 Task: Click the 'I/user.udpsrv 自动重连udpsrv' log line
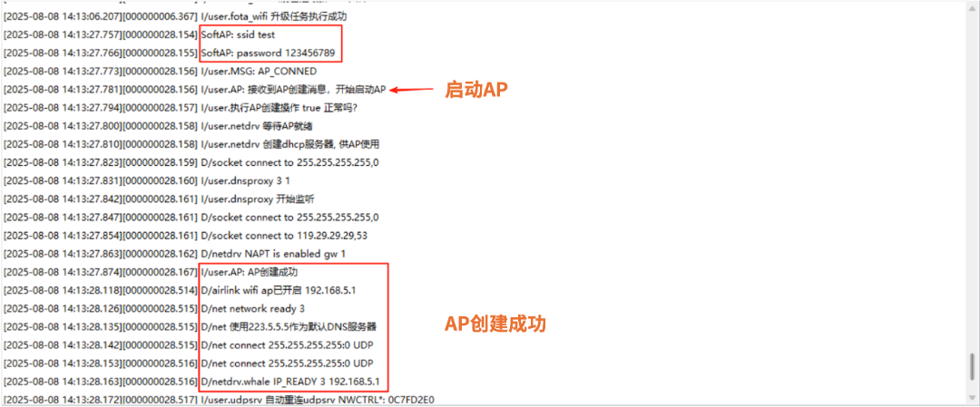pos(219,400)
